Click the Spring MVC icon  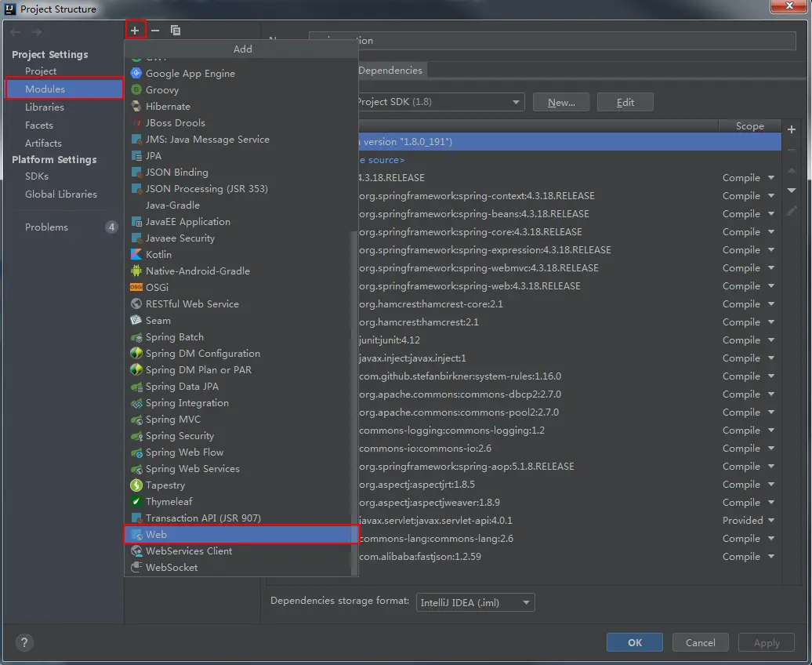(136, 420)
